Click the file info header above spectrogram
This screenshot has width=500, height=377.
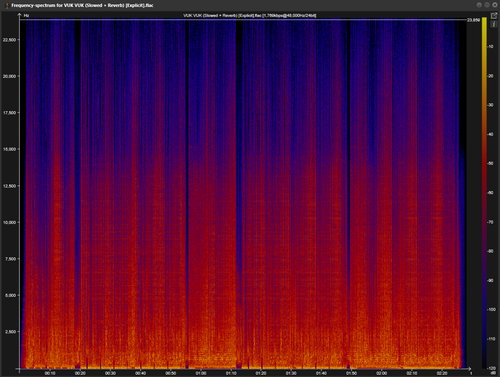click(x=250, y=15)
